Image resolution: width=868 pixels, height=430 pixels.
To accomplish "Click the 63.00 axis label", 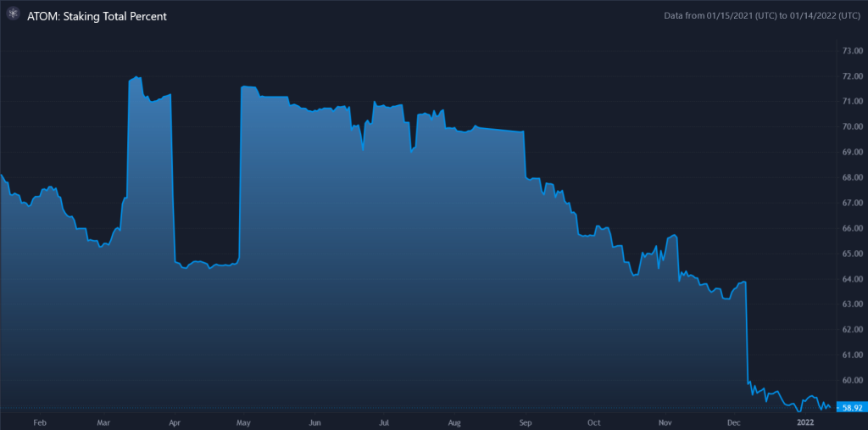I will point(853,304).
